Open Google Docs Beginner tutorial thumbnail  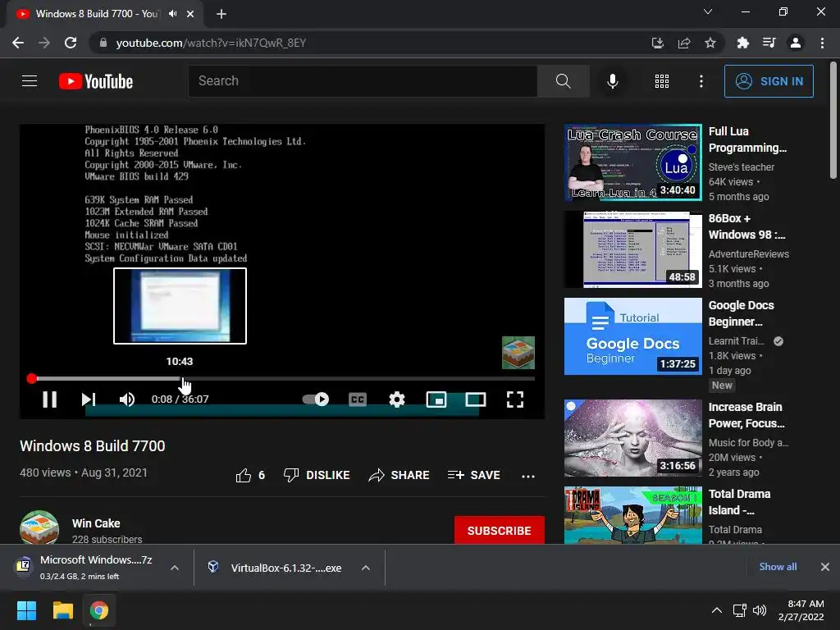tap(632, 336)
